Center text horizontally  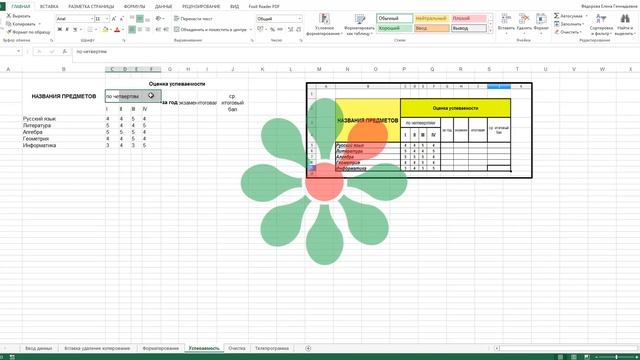[140, 29]
